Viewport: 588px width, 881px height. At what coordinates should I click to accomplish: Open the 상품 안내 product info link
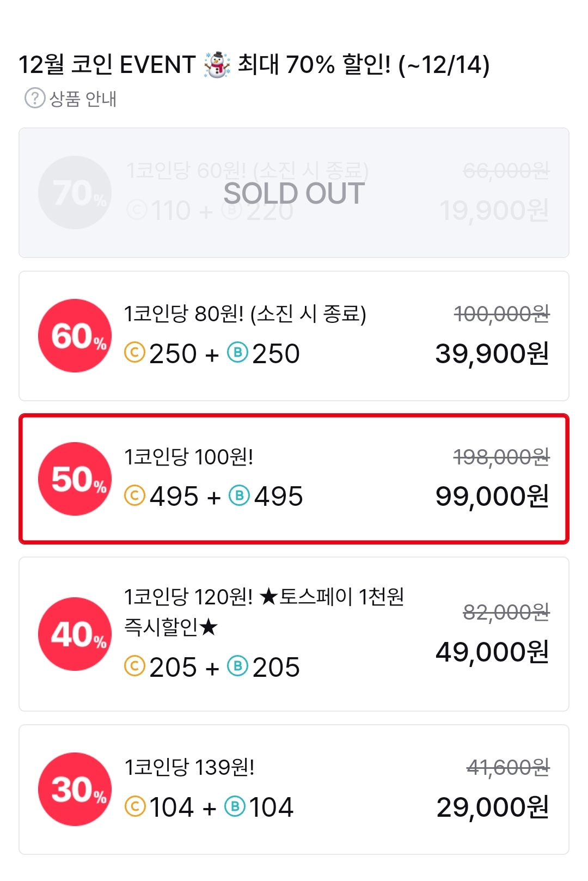pyautogui.click(x=83, y=99)
